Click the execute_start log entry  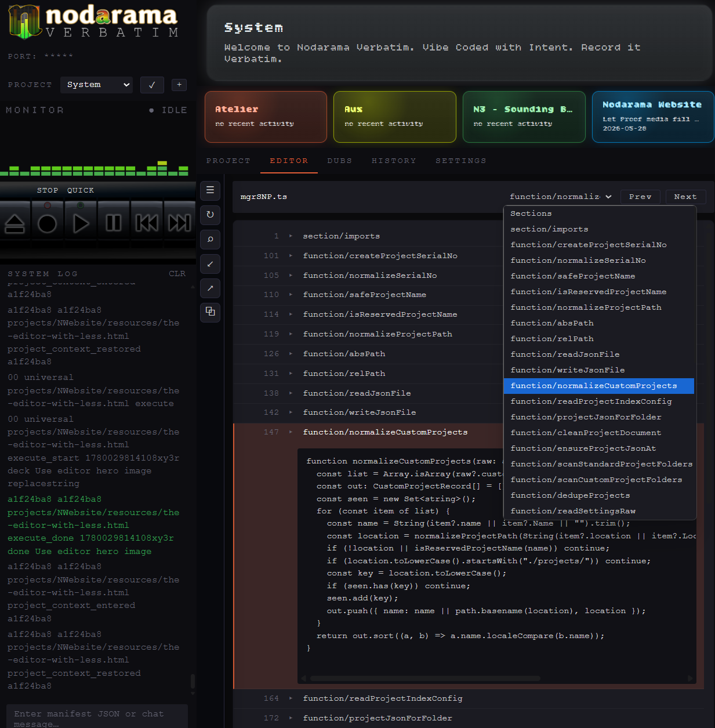(93, 451)
